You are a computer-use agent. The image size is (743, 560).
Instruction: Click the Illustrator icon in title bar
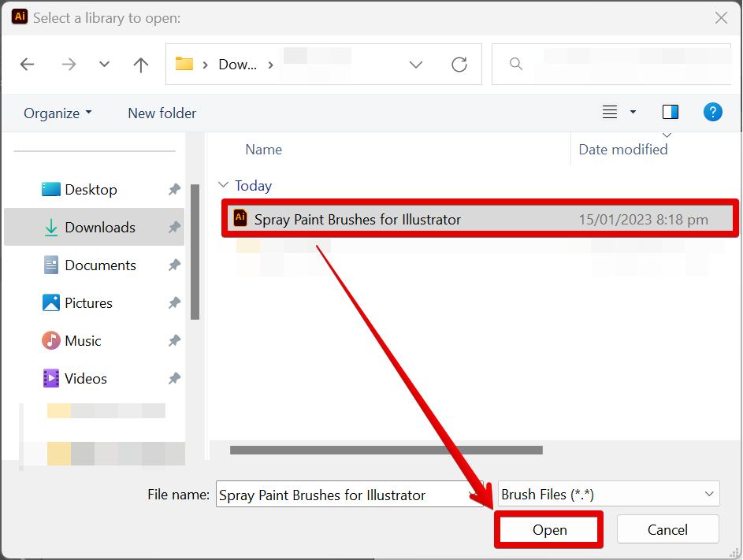[20, 16]
